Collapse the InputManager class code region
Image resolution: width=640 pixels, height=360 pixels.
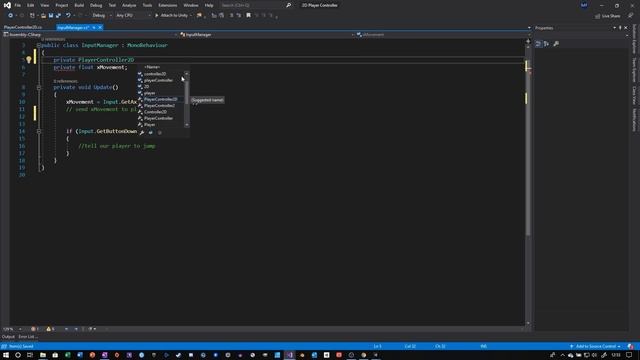click(39, 45)
